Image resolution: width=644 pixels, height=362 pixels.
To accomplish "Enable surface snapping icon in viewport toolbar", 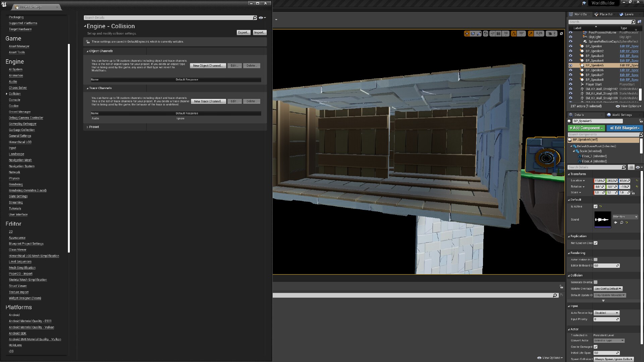I will tap(492, 34).
